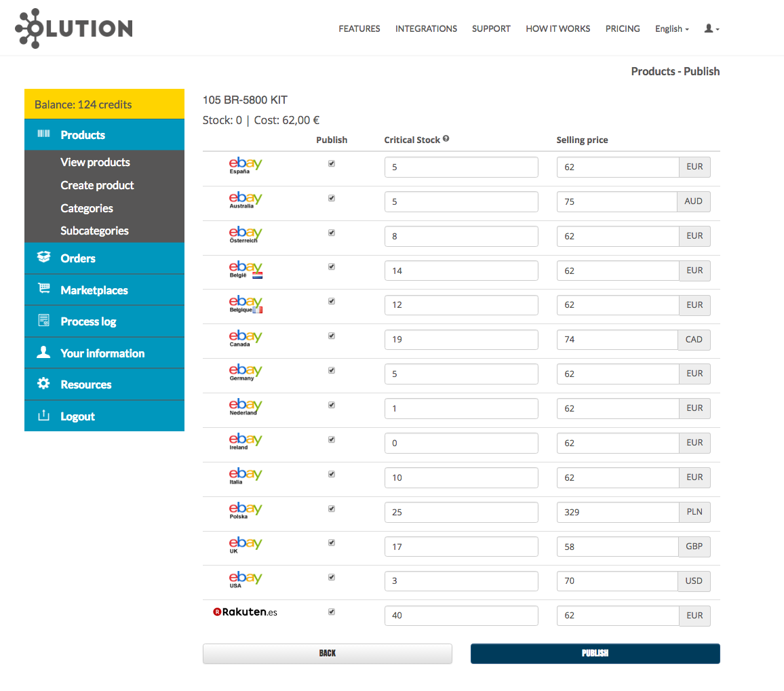This screenshot has height=691, width=784.
Task: Toggle publish checkbox for eBay Ireland
Action: (x=332, y=439)
